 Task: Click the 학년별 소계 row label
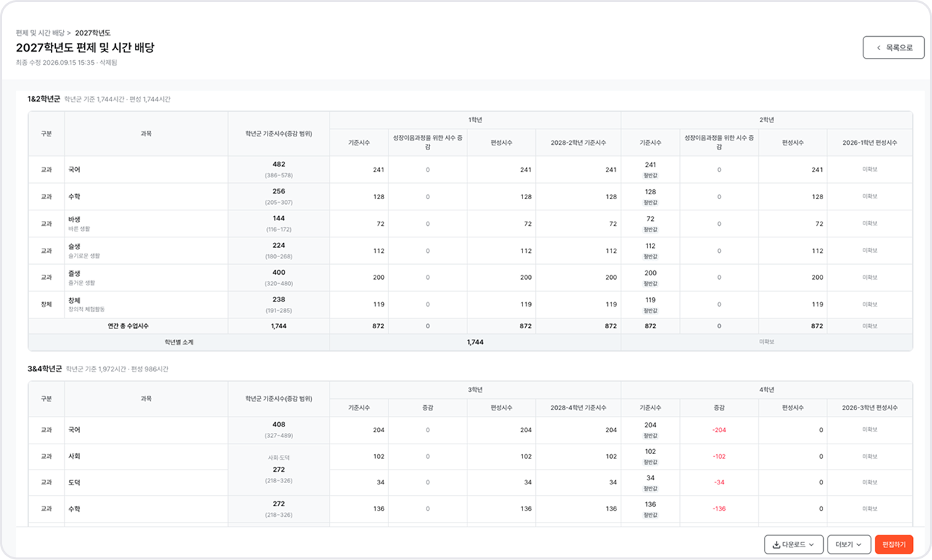pos(179,342)
